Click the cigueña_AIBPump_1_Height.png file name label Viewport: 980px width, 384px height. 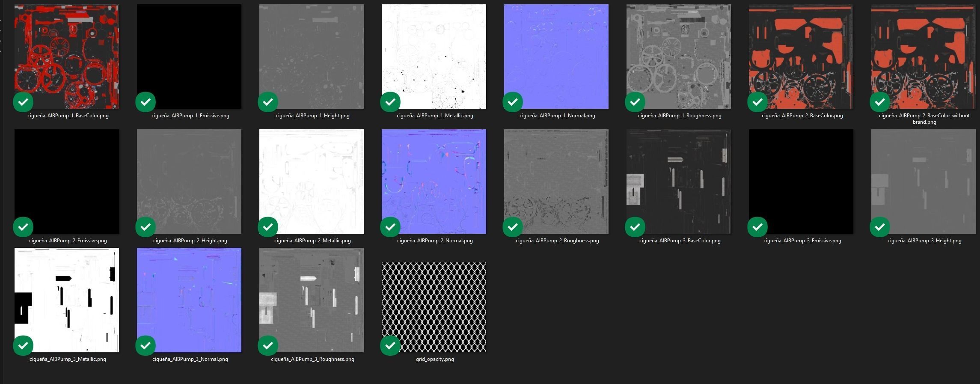pos(312,116)
